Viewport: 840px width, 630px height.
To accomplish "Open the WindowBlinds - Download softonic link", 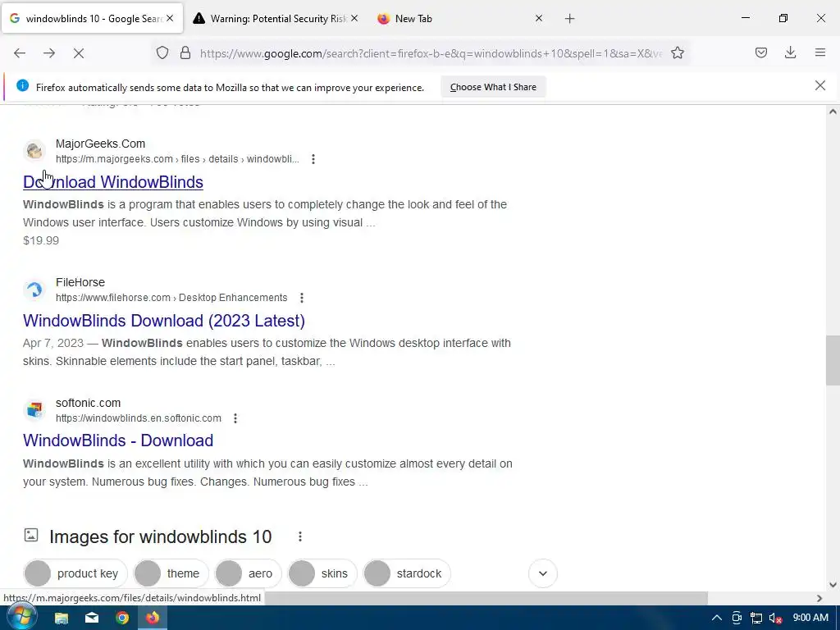I will click(118, 441).
